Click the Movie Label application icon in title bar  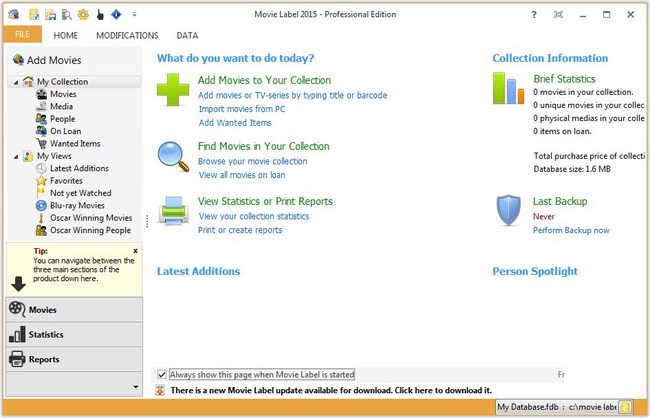point(14,15)
